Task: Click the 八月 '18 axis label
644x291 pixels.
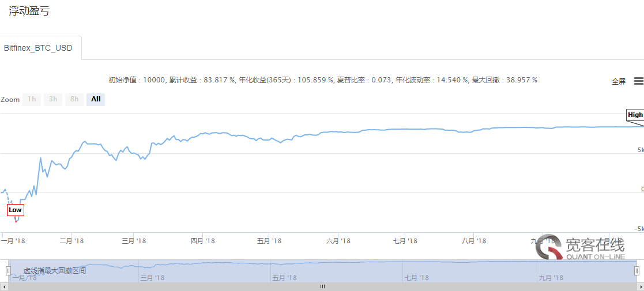Action: click(474, 241)
